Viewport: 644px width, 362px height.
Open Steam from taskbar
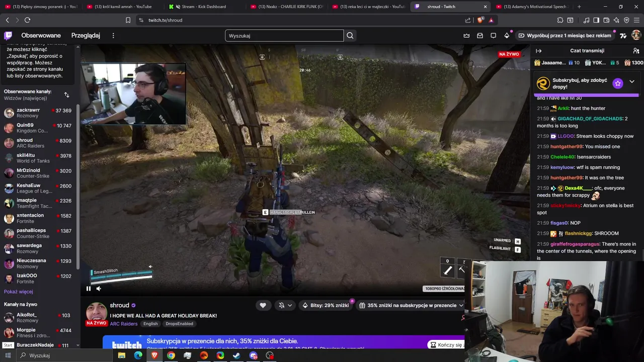coord(236,355)
